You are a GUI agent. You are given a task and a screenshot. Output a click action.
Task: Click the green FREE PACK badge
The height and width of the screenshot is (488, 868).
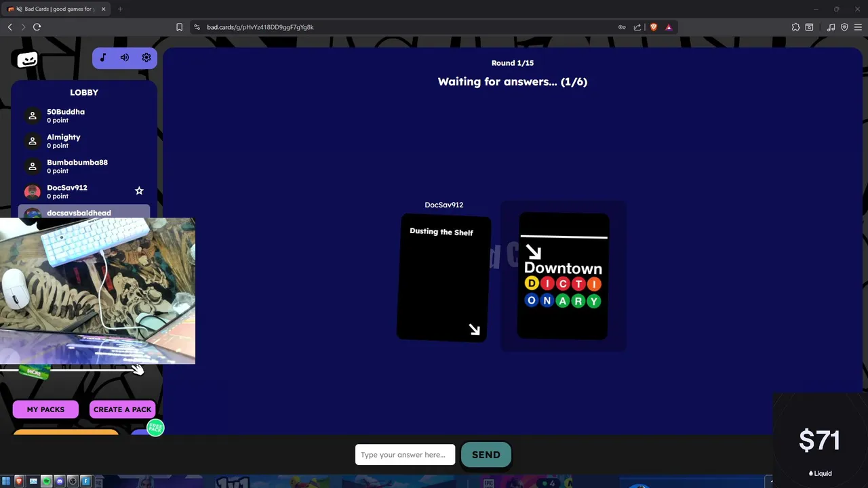pos(155,428)
